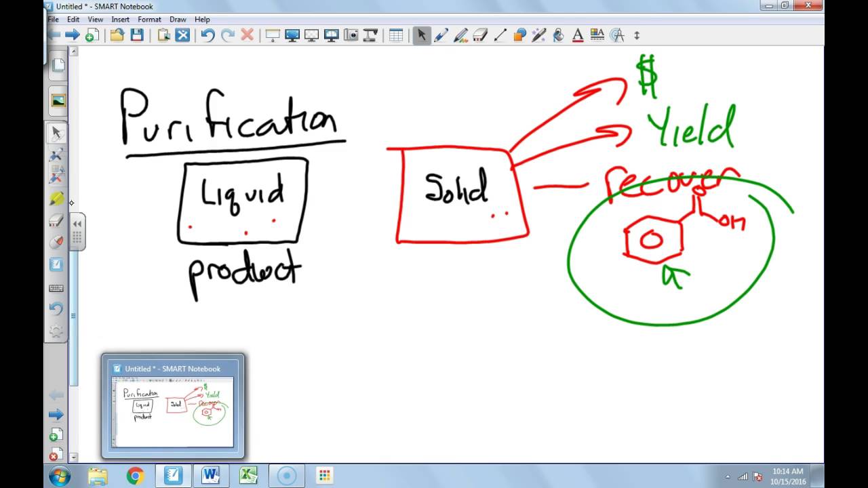The height and width of the screenshot is (488, 868).
Task: Click the blue next page arrow in sidebar
Action: 56,415
